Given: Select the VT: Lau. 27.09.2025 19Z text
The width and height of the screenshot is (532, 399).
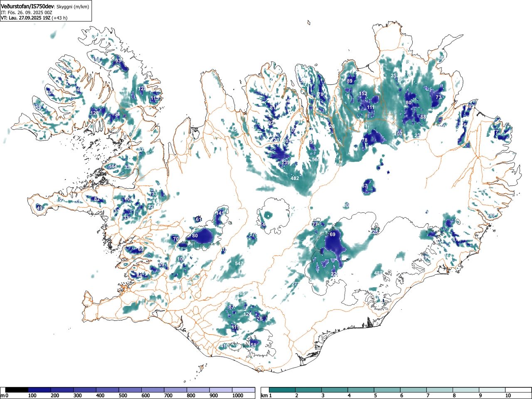Looking at the screenshot, I should coord(25,18).
